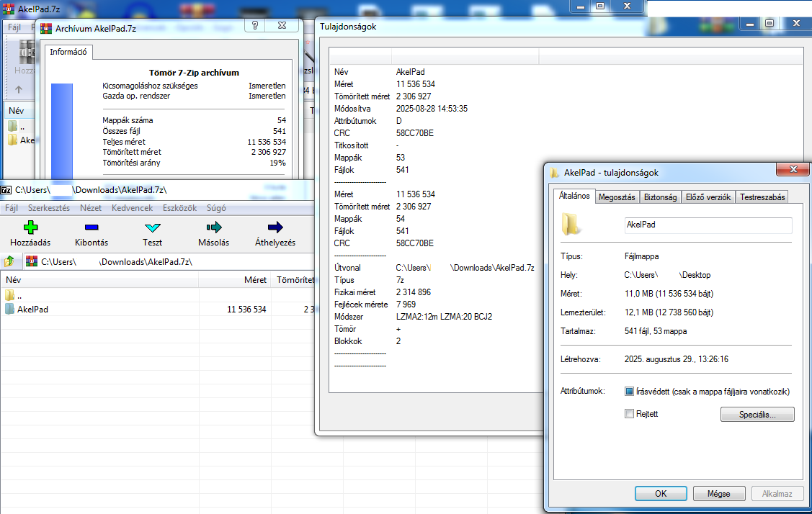Image resolution: width=812 pixels, height=514 pixels.
Task: Click the Tömörített column header in 7-Zip
Action: click(293, 280)
